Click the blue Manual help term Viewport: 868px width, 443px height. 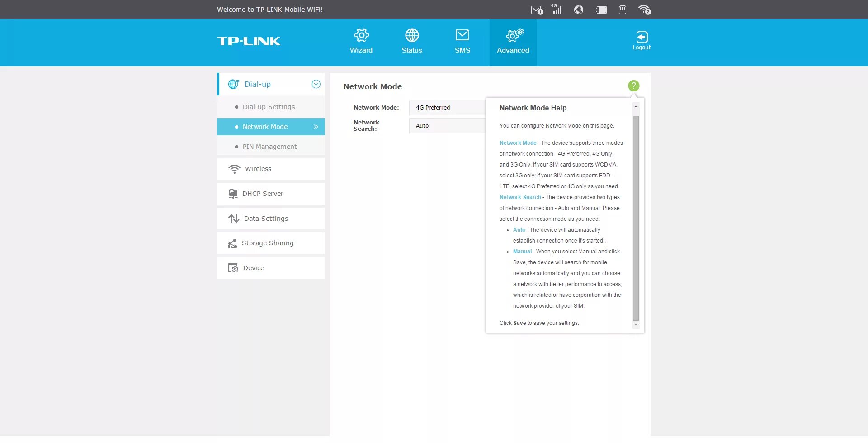point(522,252)
